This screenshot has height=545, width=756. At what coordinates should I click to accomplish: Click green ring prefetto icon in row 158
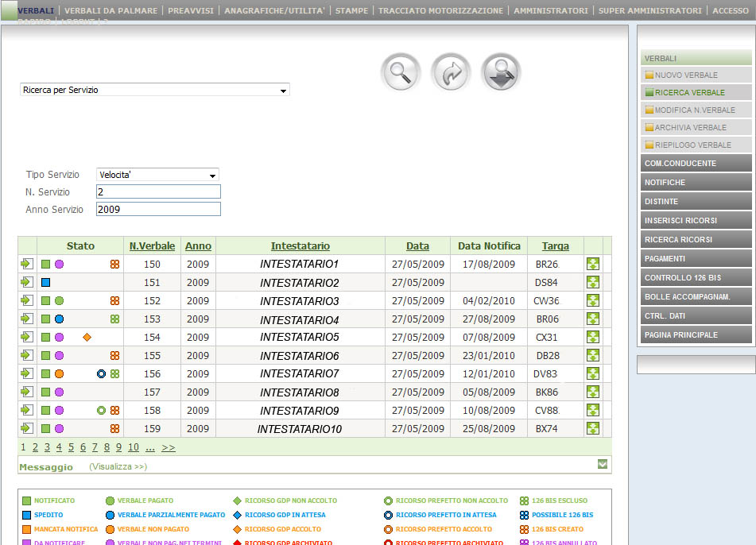[x=101, y=411]
